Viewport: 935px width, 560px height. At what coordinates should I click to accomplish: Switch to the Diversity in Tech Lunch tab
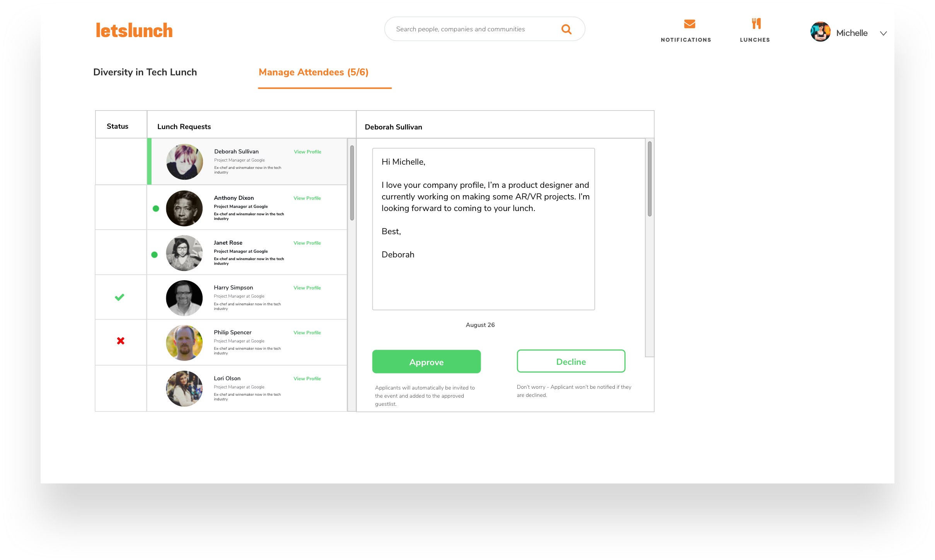click(145, 72)
